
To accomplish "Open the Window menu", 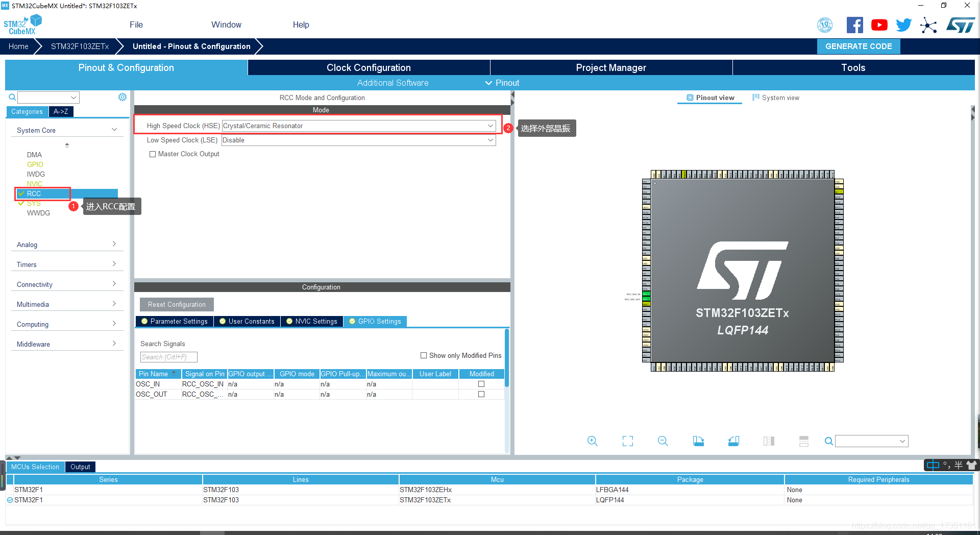I will pyautogui.click(x=226, y=25).
